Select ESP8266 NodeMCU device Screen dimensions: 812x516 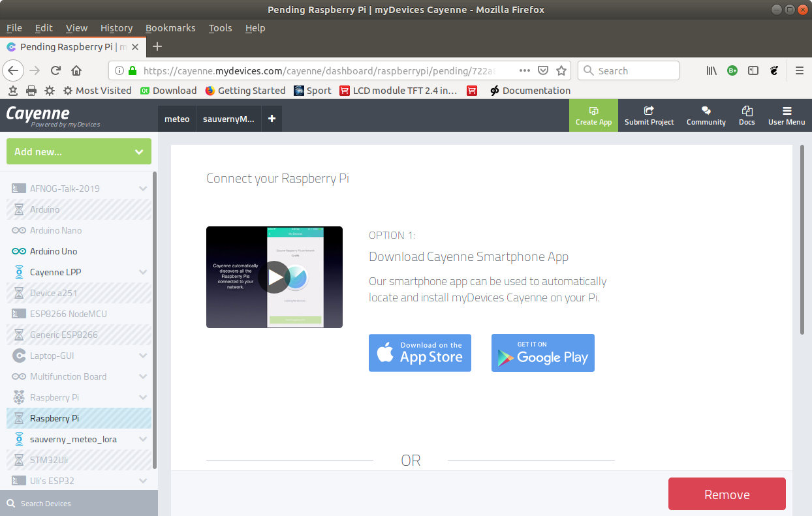[x=79, y=314]
